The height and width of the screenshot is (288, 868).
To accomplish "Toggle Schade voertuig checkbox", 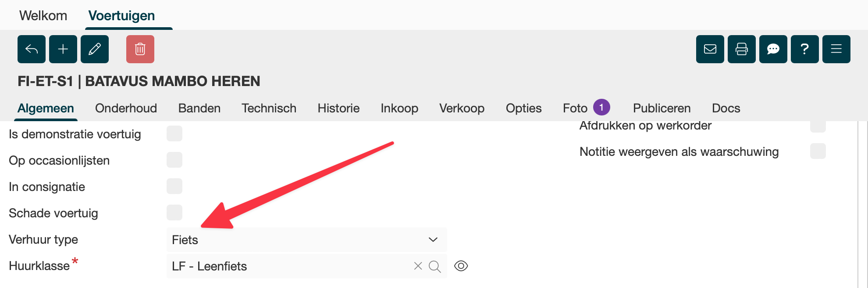I will (174, 213).
